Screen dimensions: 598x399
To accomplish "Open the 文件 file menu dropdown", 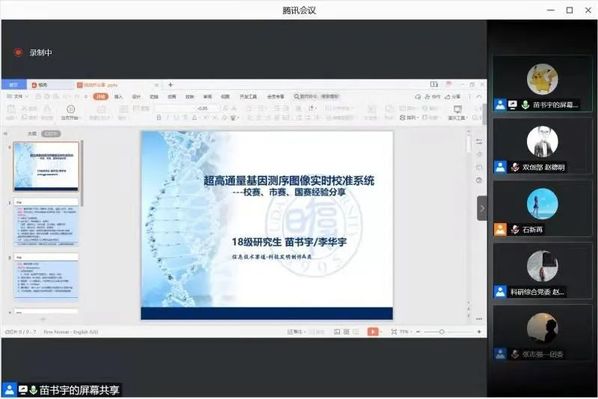I will pyautogui.click(x=18, y=97).
